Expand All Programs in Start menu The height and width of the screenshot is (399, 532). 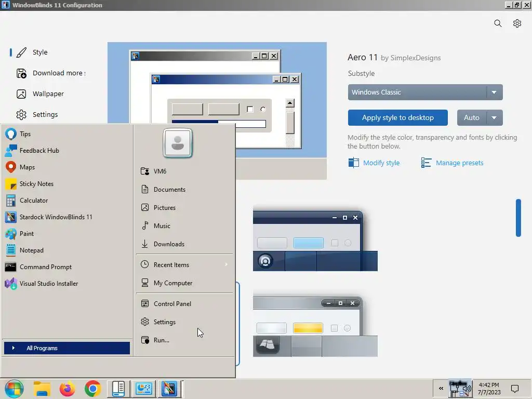(x=67, y=348)
